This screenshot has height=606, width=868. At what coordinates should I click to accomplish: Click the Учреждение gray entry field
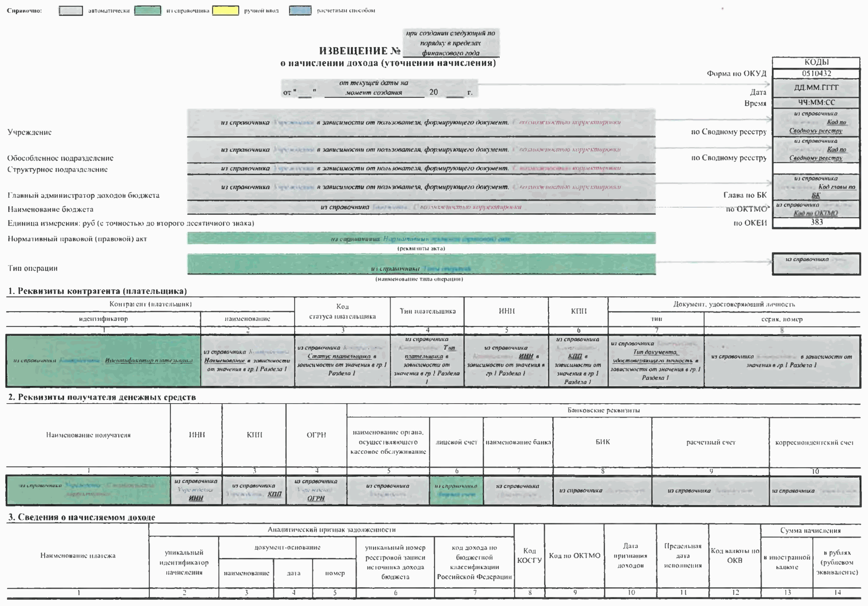pyautogui.click(x=421, y=123)
